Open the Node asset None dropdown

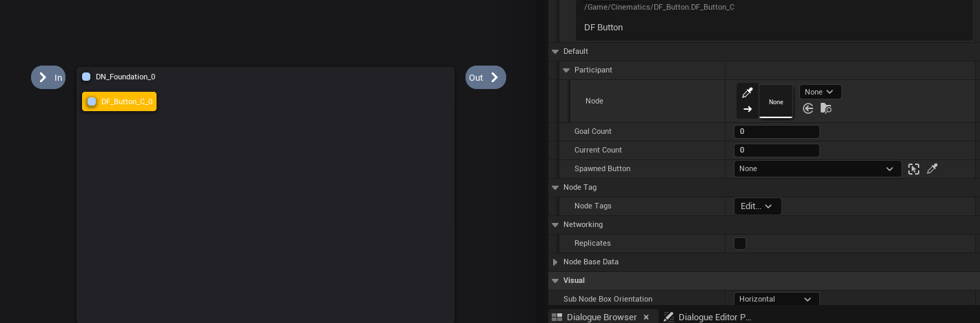[820, 92]
